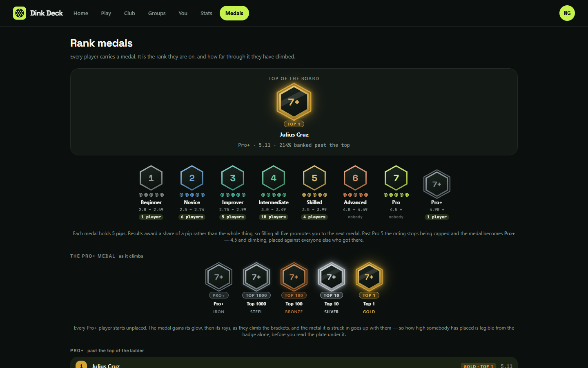Click the '1 player' count under Pro+

(x=437, y=217)
